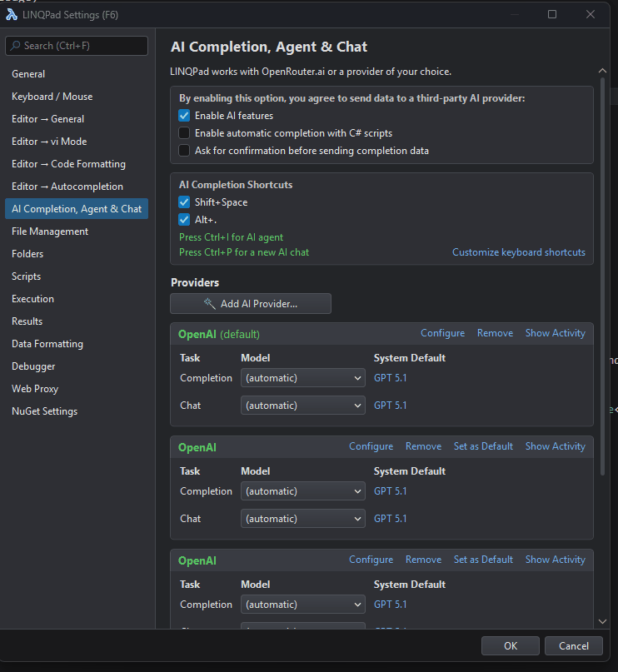The height and width of the screenshot is (672, 618).
Task: Uncheck Enable AI features
Action: tap(184, 116)
